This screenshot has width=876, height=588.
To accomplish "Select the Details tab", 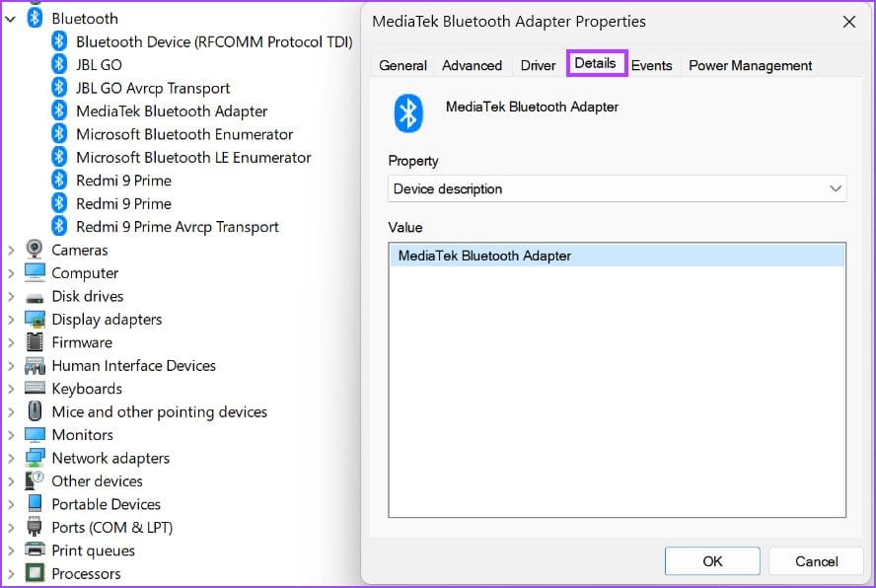I will pyautogui.click(x=596, y=63).
